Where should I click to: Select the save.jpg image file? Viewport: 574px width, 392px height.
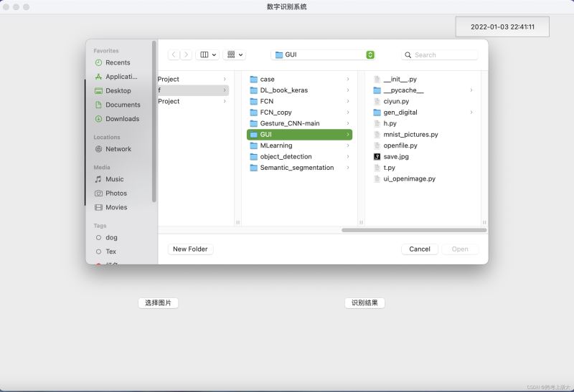(x=395, y=156)
